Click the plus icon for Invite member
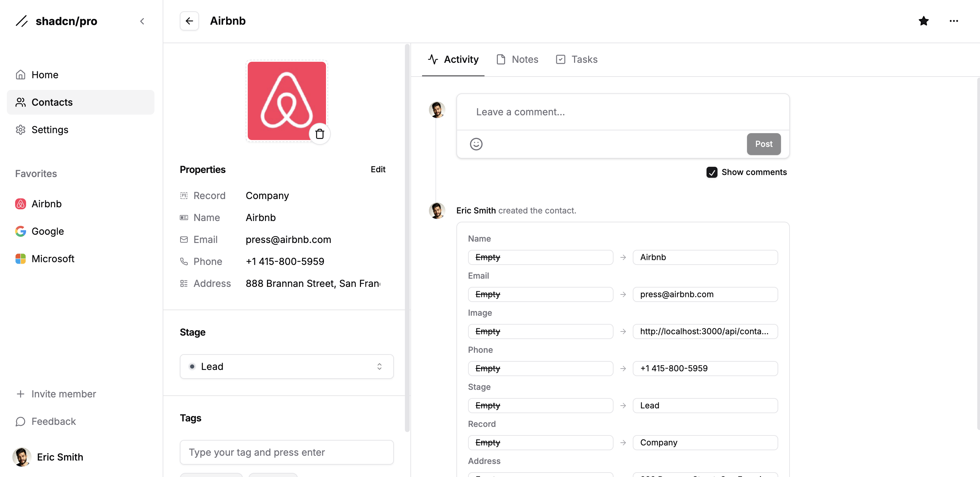Image resolution: width=980 pixels, height=477 pixels. tap(21, 394)
